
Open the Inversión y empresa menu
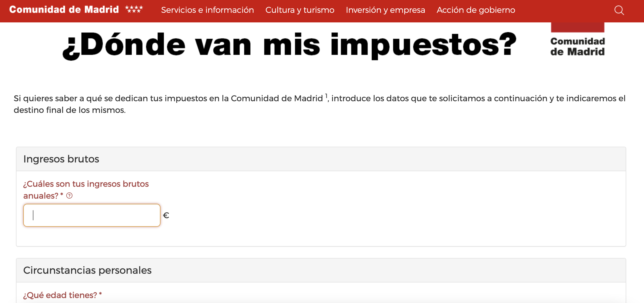[385, 10]
